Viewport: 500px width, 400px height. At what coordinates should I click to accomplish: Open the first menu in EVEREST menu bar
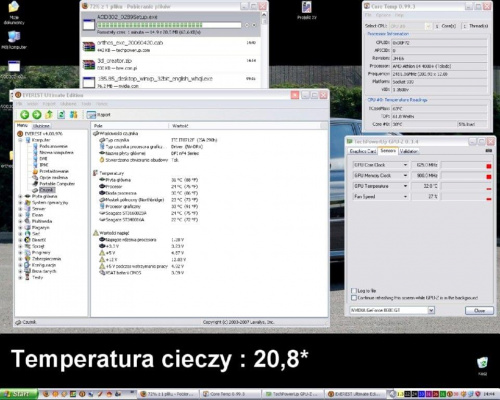click(19, 104)
